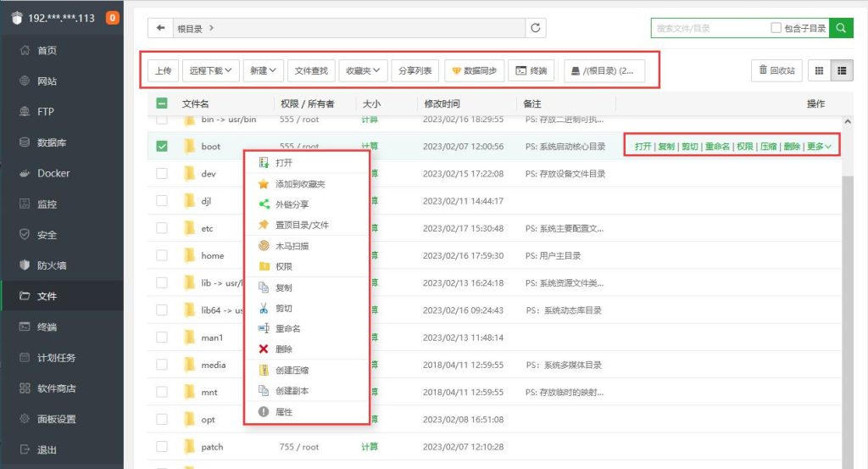This screenshot has height=469, width=868.
Task: Open the toolbar 终端 terminal button
Action: (x=531, y=70)
